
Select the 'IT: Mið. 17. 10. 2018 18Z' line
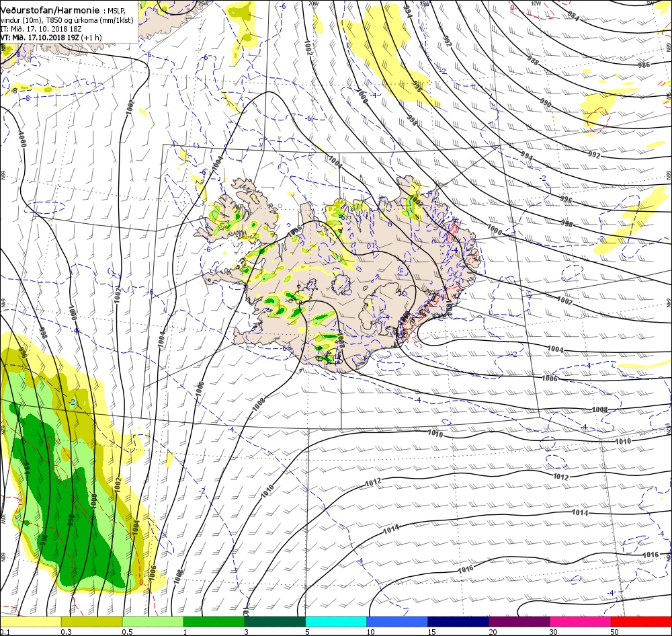[x=41, y=29]
